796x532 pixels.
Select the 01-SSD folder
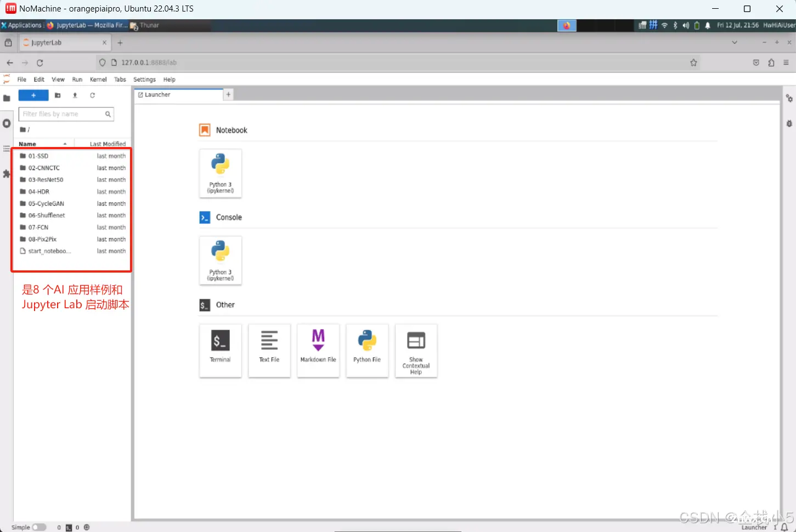(72, 156)
